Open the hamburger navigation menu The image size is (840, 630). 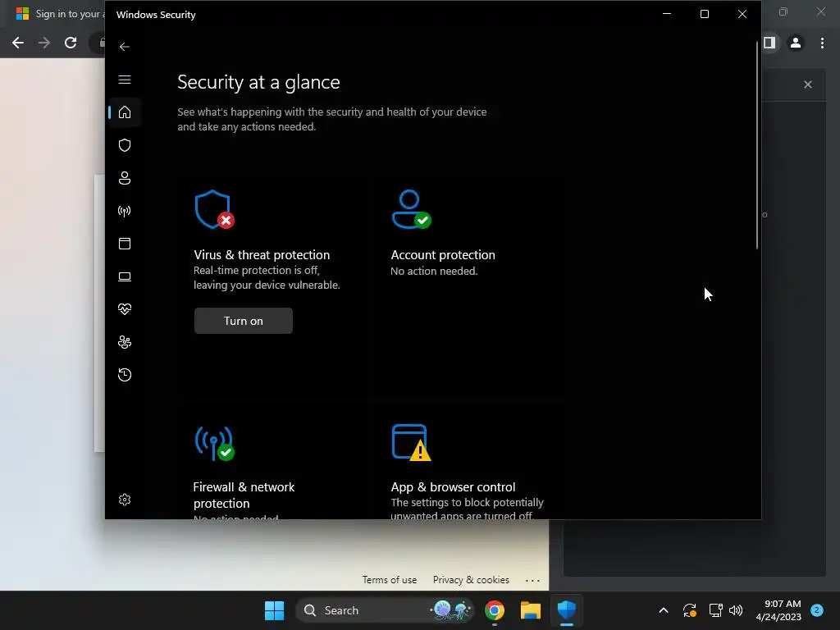click(x=125, y=80)
